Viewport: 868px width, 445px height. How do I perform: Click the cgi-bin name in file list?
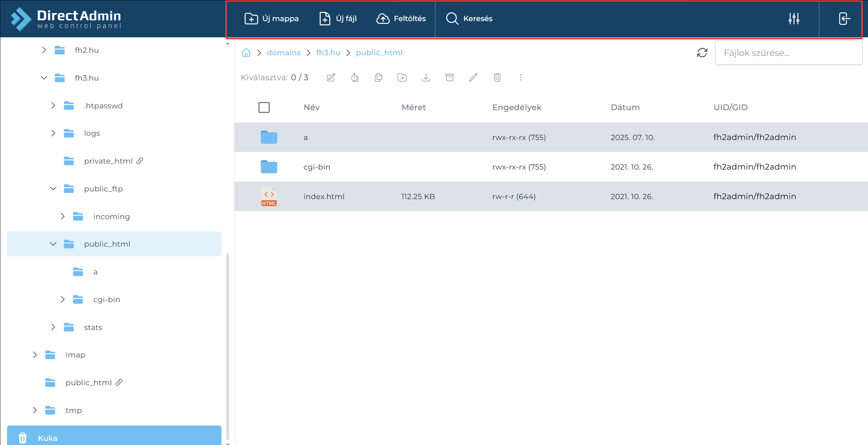point(317,167)
